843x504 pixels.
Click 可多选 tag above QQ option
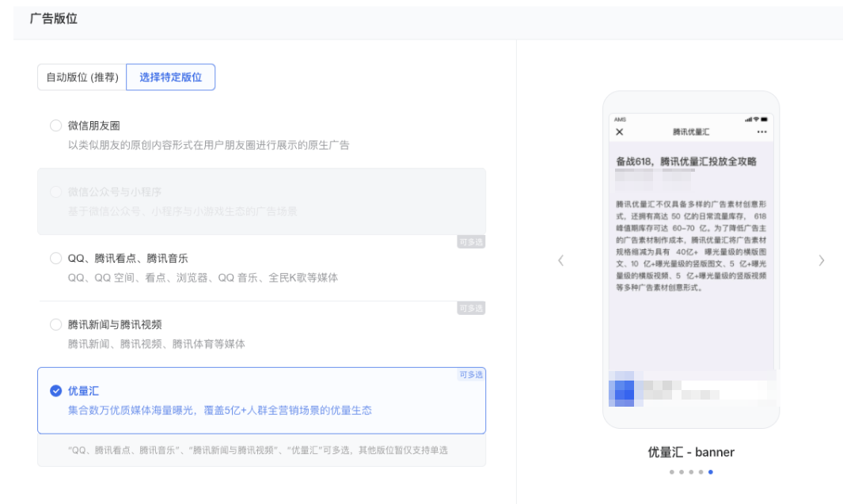point(471,242)
